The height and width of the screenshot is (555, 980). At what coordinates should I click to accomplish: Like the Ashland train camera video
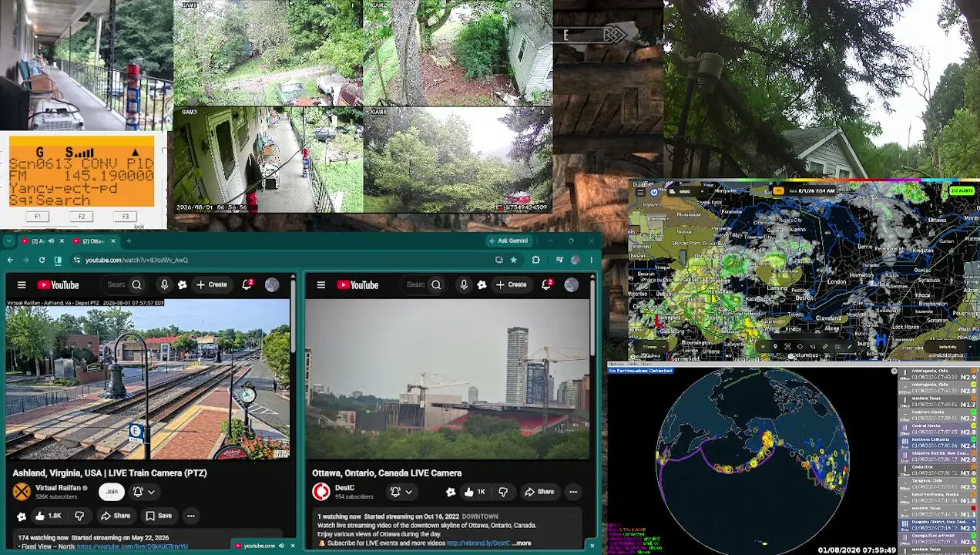click(48, 516)
